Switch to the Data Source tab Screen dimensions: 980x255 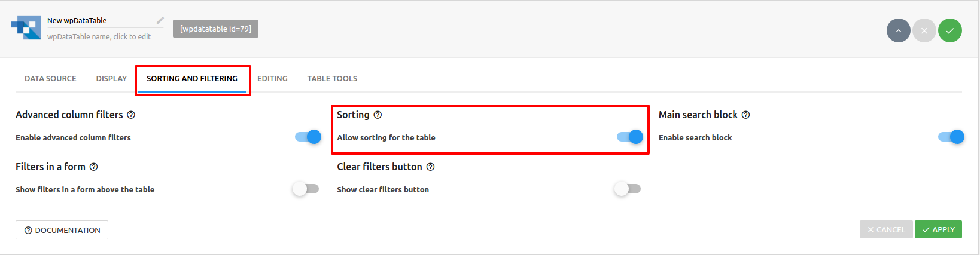50,78
